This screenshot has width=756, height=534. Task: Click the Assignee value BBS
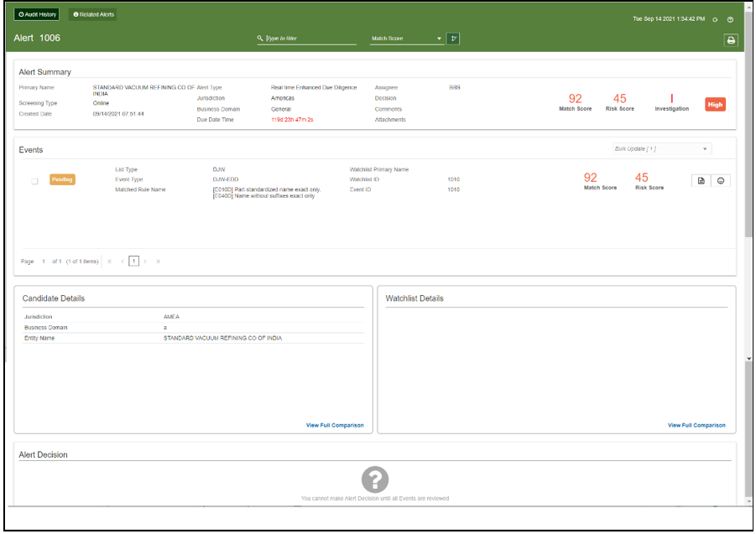[455, 88]
